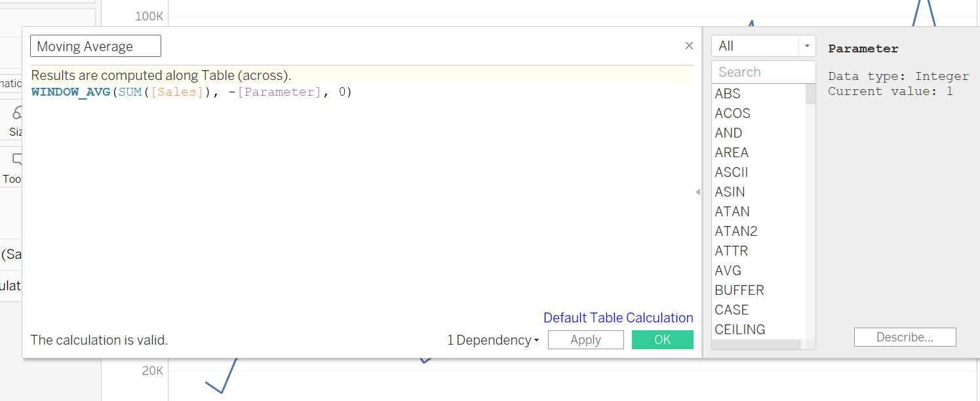Edit the Moving Average calculation name field

[x=96, y=47]
